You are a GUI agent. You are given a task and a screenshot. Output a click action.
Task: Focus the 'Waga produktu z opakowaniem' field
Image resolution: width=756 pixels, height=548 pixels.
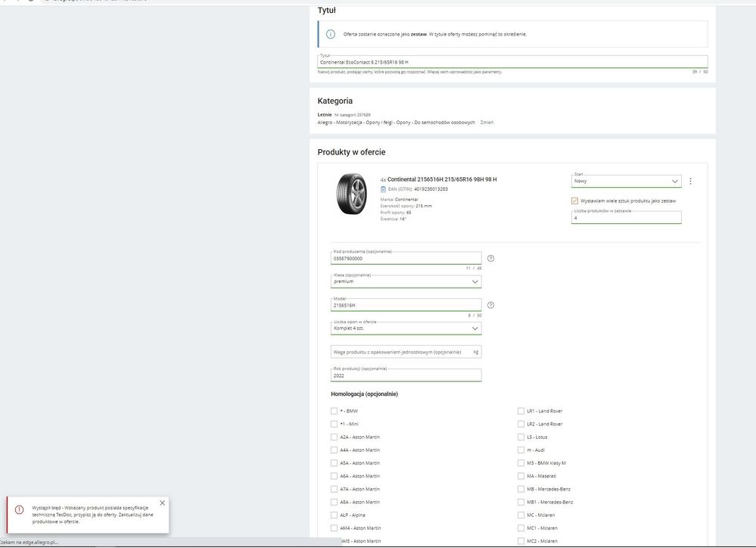(406, 352)
